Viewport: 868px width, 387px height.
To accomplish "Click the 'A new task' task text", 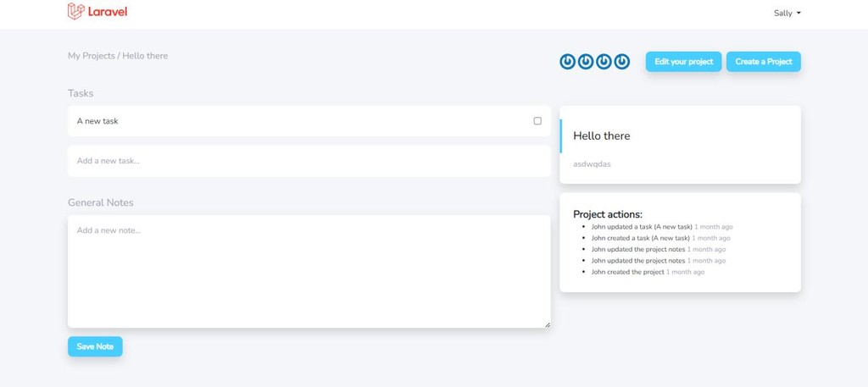I will 97,121.
